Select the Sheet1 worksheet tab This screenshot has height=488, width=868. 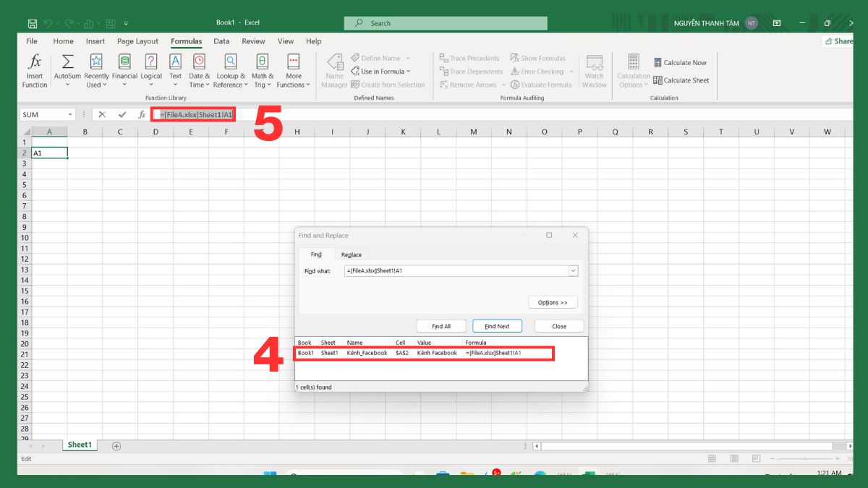[80, 445]
